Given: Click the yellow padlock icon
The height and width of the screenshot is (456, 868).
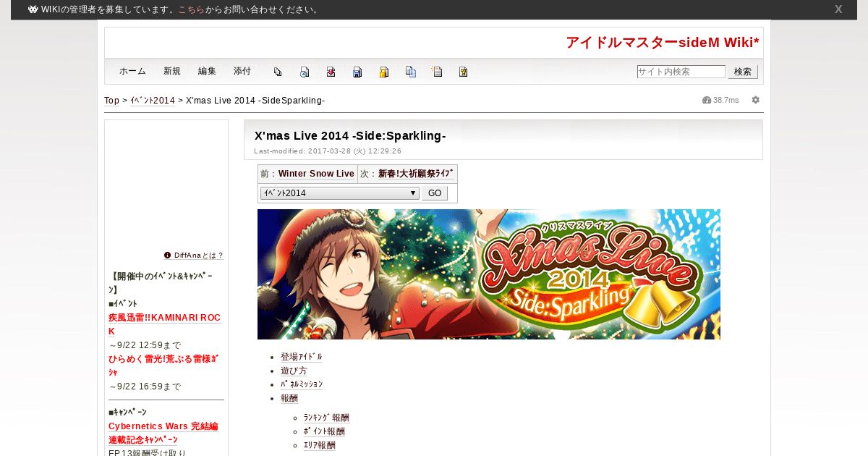Looking at the screenshot, I should click(x=384, y=72).
